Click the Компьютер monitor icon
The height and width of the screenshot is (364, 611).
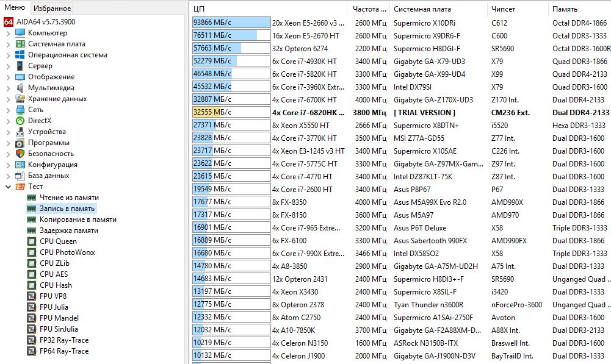point(20,33)
